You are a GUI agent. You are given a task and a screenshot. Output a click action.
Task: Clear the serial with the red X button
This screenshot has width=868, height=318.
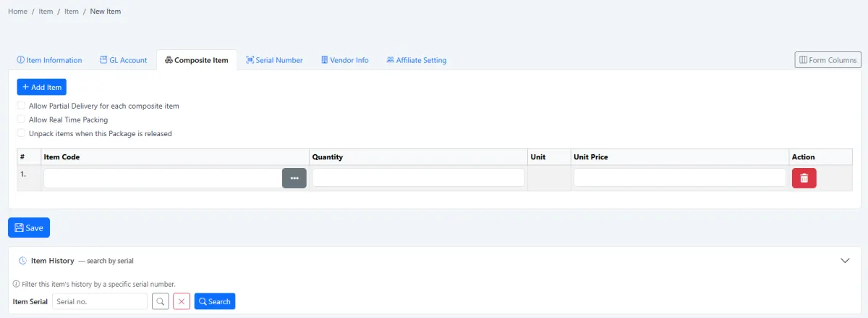pos(182,301)
